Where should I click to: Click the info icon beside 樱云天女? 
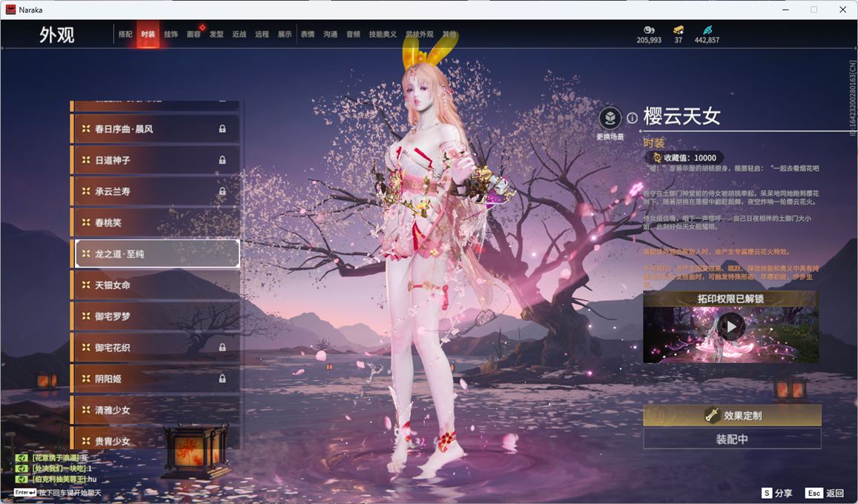[632, 118]
